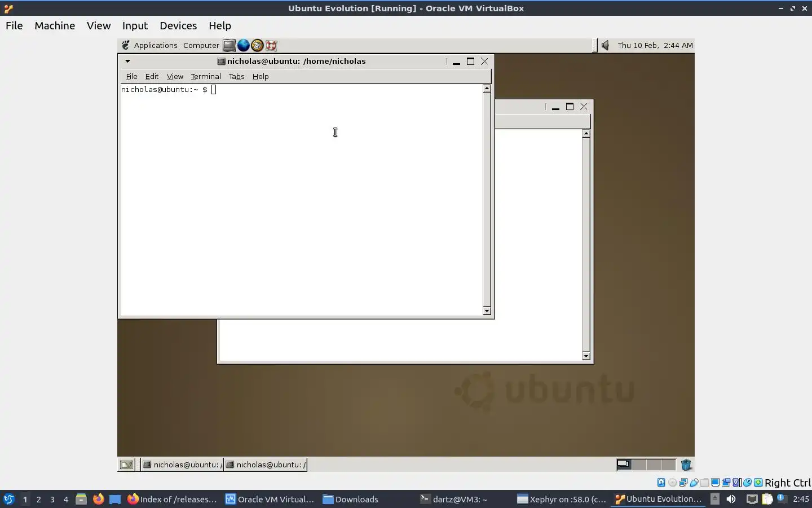This screenshot has width=812, height=508.
Task: Open the VirtualBox Machine menu
Action: (x=55, y=25)
